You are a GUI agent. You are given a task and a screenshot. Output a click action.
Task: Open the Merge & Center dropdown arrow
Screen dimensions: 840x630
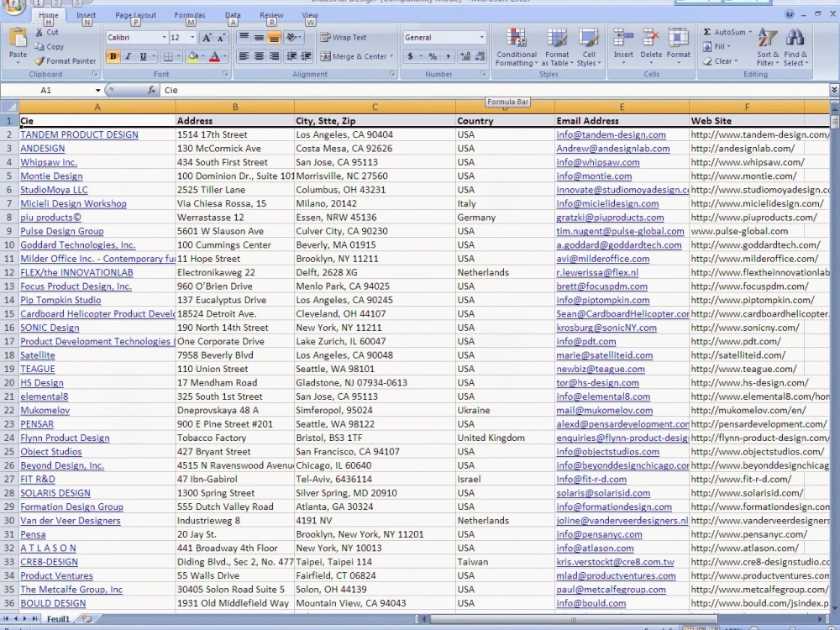tap(391, 56)
